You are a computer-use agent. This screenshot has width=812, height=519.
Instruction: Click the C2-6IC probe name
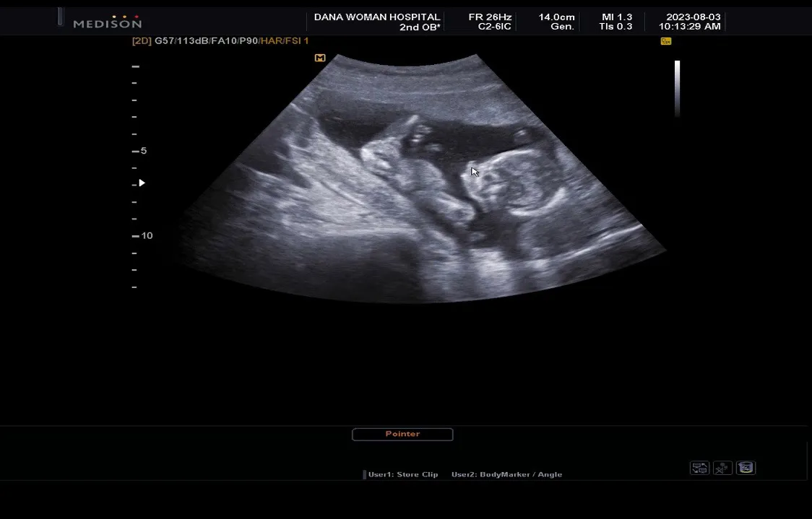tap(495, 27)
